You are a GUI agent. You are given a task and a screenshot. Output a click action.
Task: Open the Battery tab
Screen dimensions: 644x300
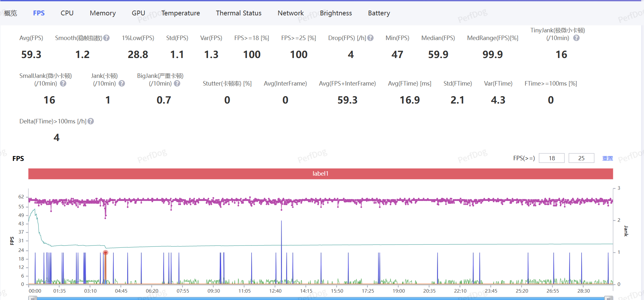click(379, 13)
